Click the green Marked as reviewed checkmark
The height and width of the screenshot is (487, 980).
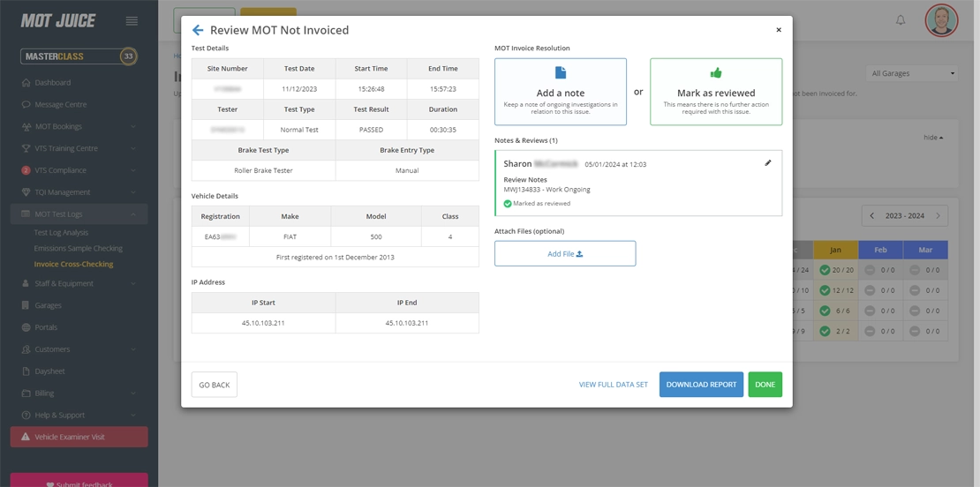tap(508, 204)
